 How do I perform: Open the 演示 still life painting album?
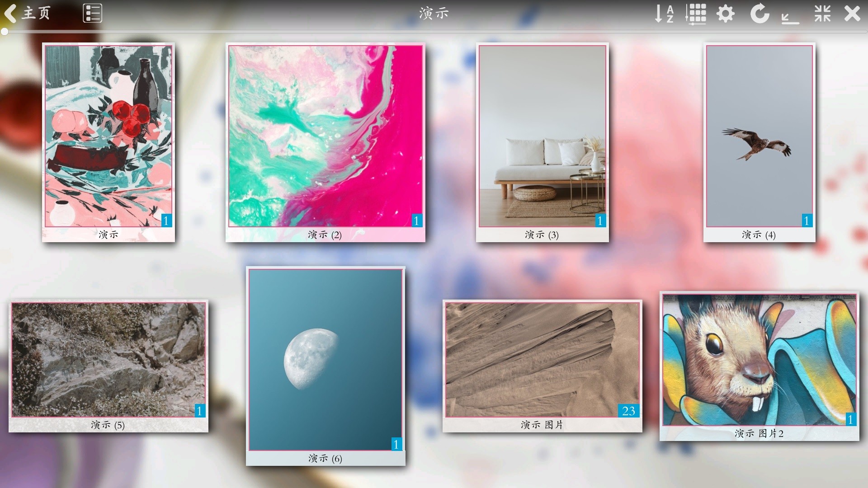click(108, 136)
